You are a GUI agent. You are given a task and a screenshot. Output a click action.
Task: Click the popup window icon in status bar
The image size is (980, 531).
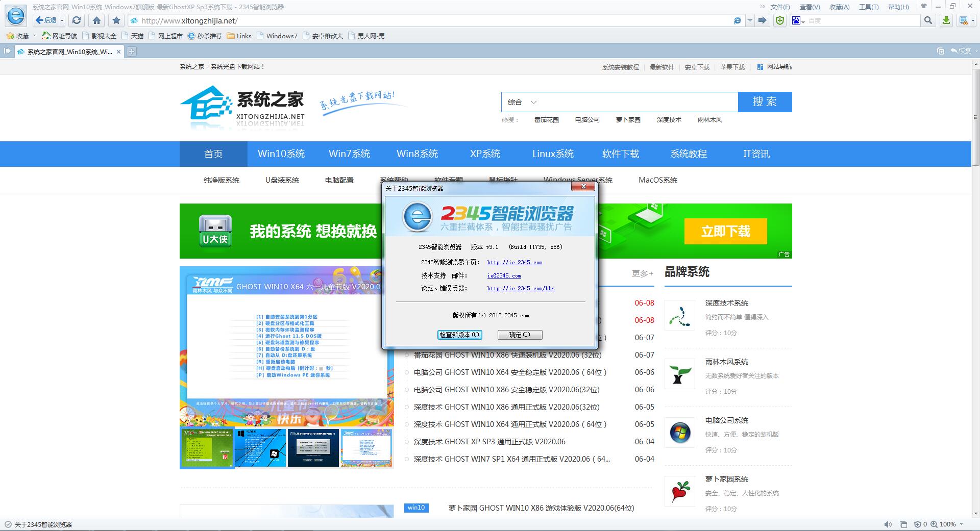pos(903,524)
